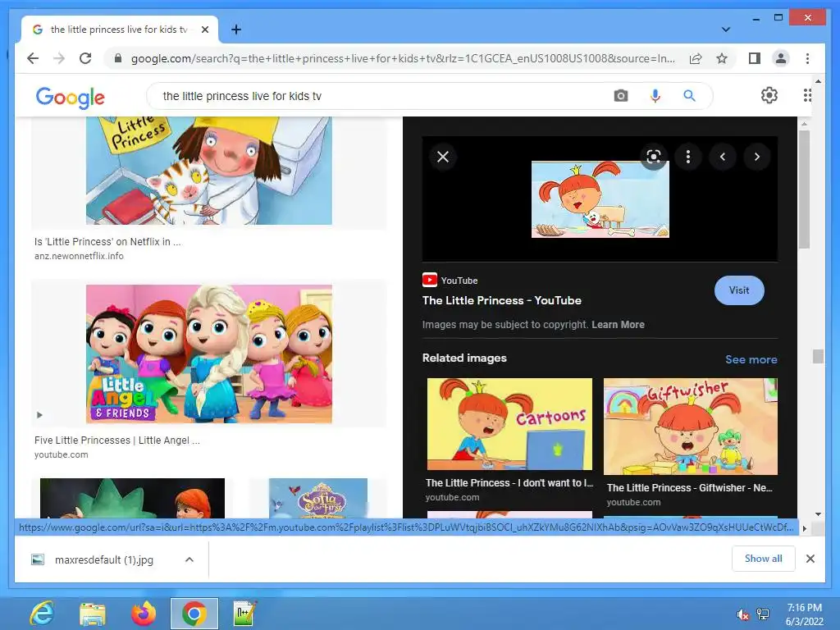Open Notepad++ from the taskbar
This screenshot has height=630, width=840.
[244, 614]
